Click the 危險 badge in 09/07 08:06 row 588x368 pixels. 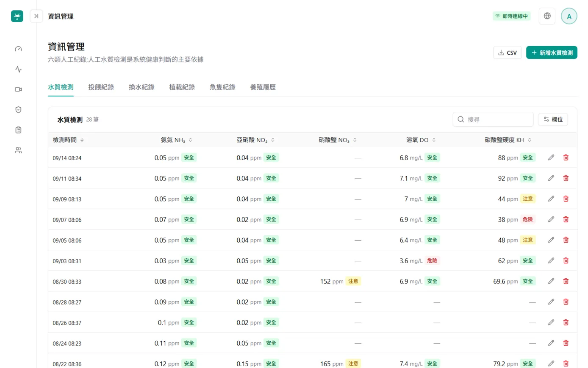[528, 219]
